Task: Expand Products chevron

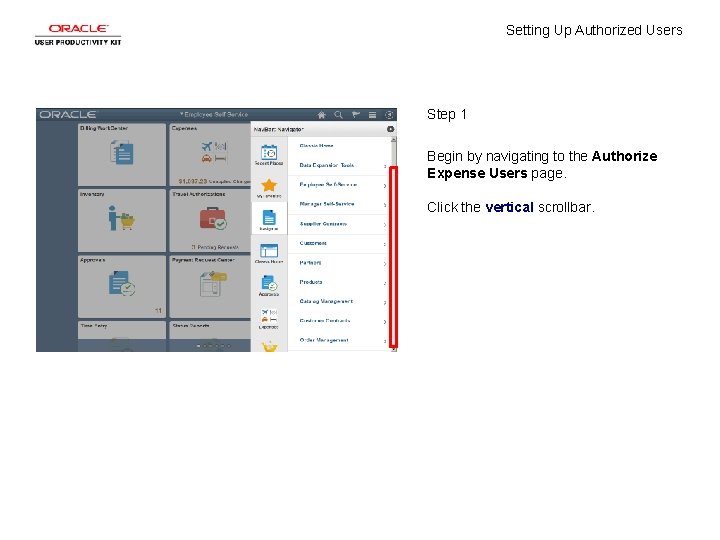Action: coord(385,283)
